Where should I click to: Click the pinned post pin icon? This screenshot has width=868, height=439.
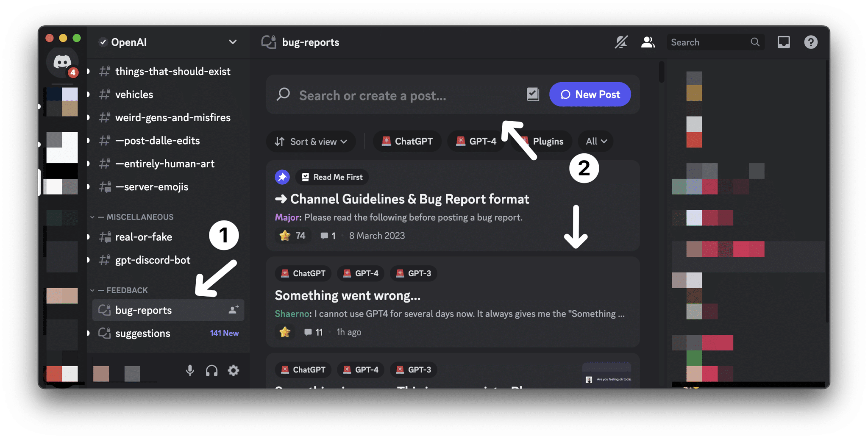click(282, 177)
